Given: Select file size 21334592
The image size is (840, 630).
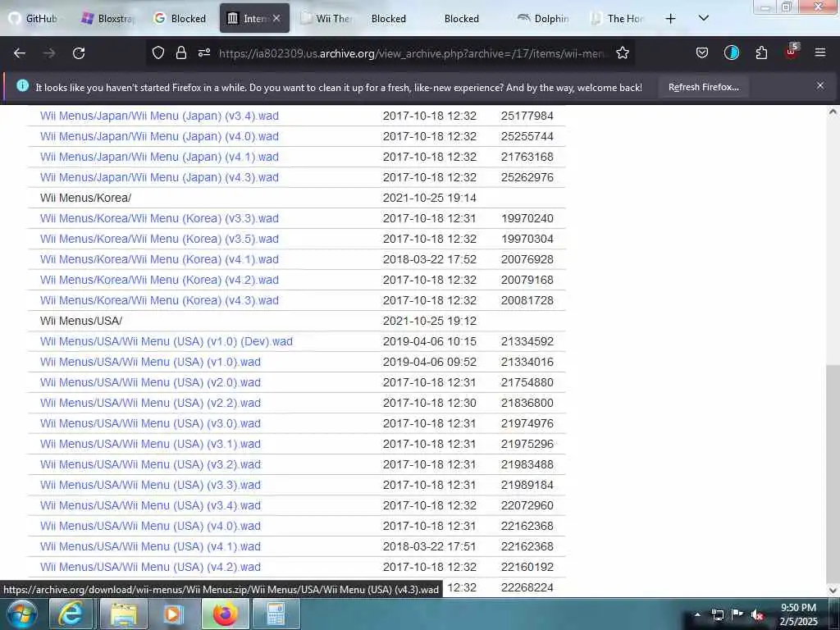Looking at the screenshot, I should click(527, 341).
